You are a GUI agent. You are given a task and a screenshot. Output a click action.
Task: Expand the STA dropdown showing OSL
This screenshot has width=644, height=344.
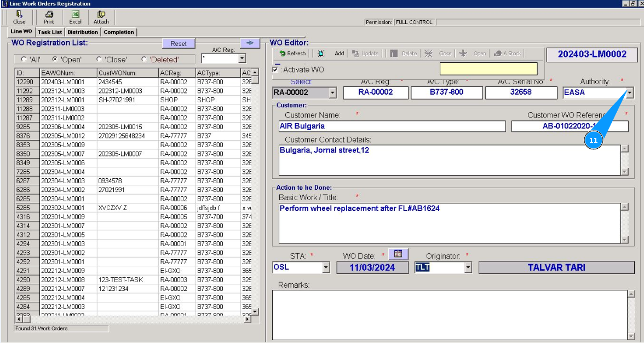(x=326, y=267)
